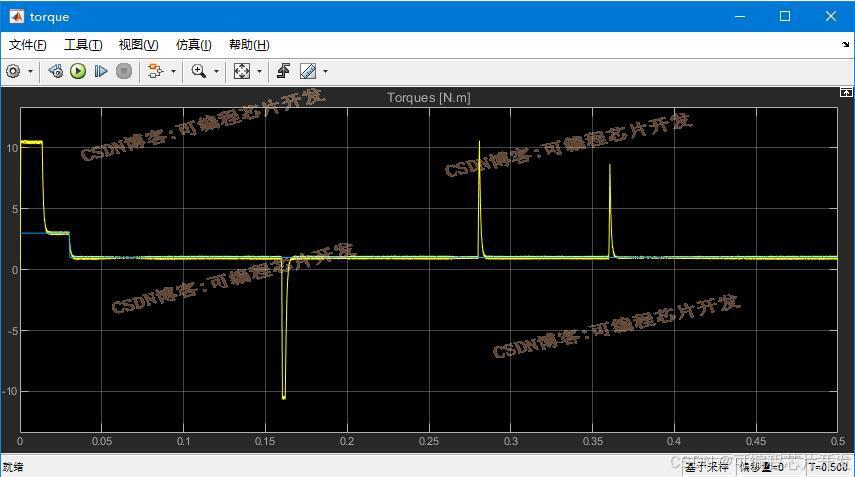Click the Cursor Measurements ruler icon

(x=308, y=71)
